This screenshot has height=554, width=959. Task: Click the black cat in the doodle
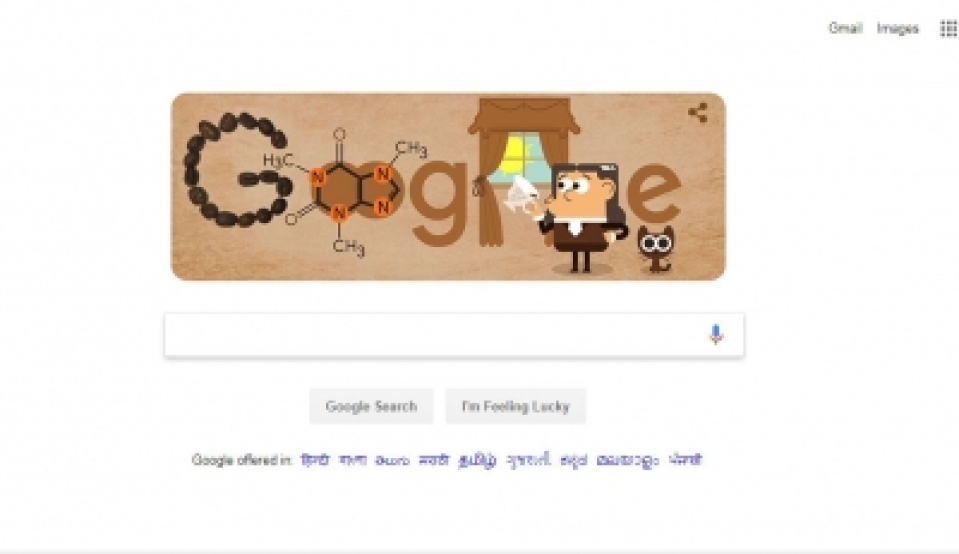point(656,248)
